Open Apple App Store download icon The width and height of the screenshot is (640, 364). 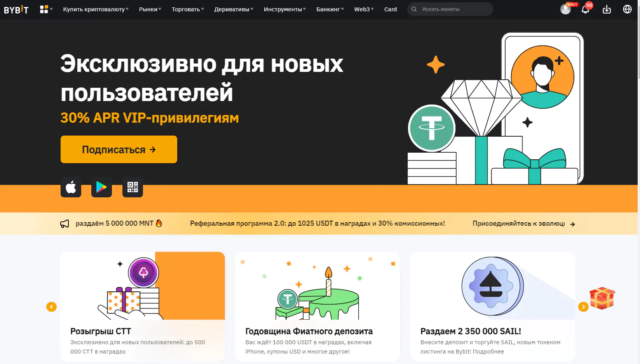tap(71, 187)
